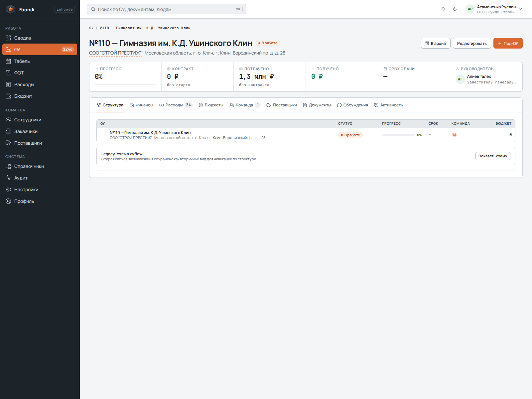532x399 pixels.
Task: Switch to the Финансы tab
Action: [x=141, y=105]
